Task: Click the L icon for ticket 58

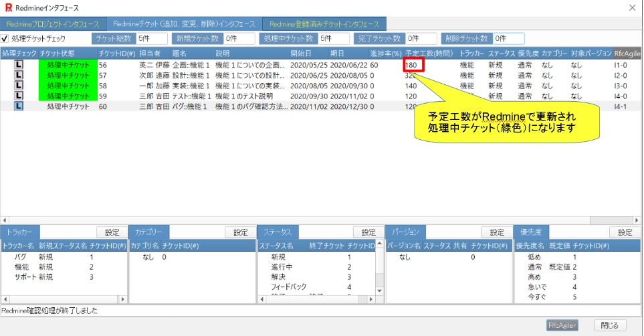Action: click(19, 86)
